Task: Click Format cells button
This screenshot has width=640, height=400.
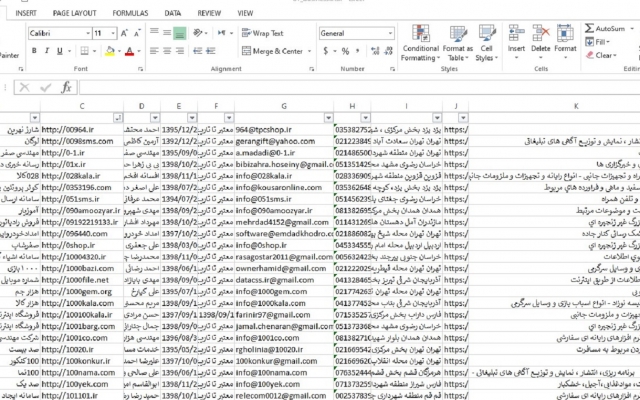Action: [x=565, y=42]
